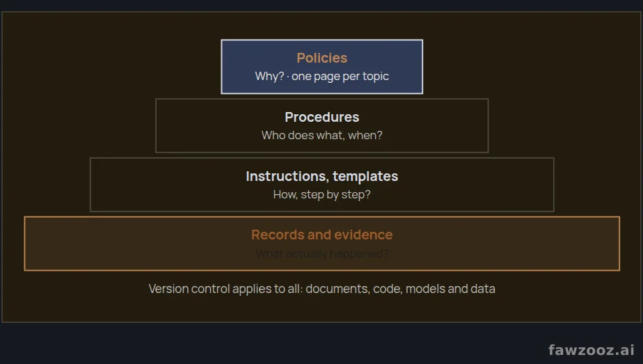Click the 'Version control applies to all' caption

[322, 289]
